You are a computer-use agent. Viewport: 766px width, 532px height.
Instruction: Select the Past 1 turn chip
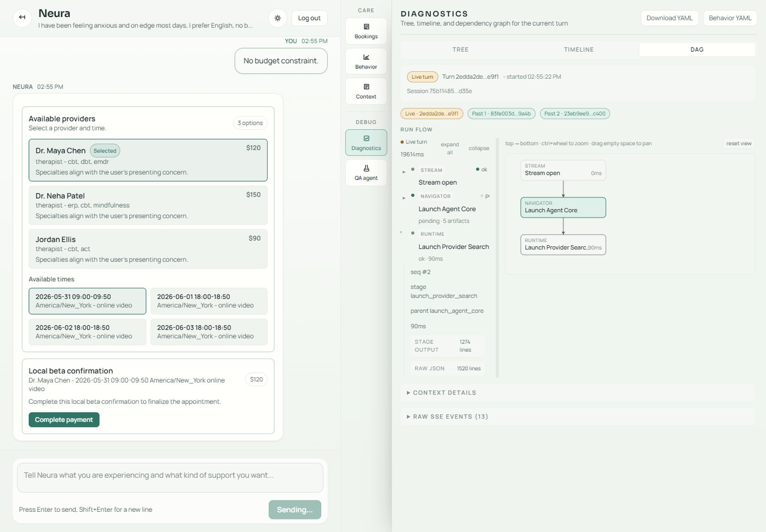coord(501,114)
